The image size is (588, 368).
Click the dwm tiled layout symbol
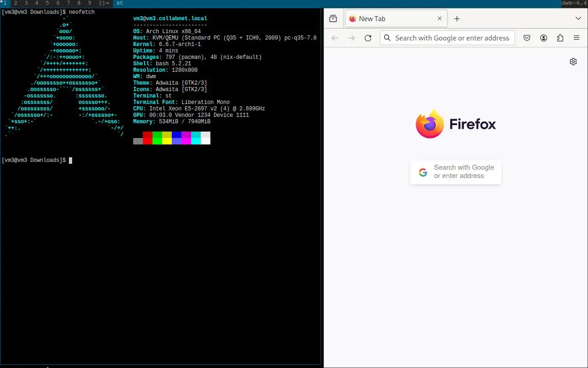click(104, 3)
